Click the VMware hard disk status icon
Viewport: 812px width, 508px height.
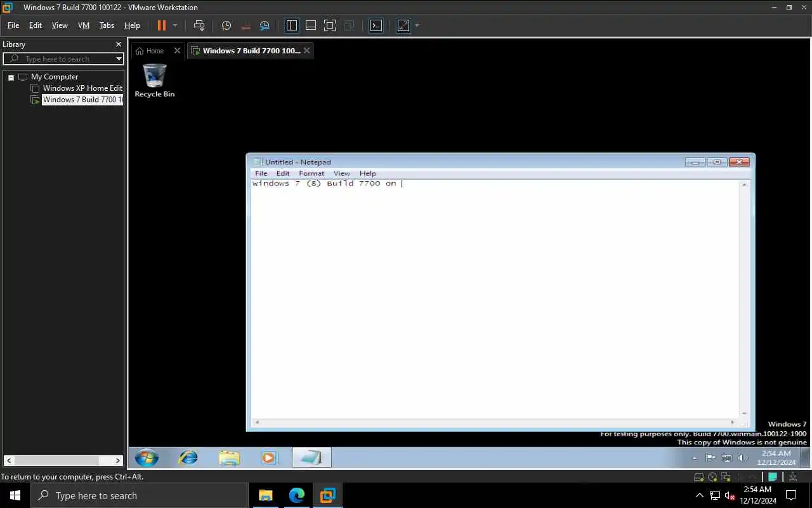coord(698,477)
